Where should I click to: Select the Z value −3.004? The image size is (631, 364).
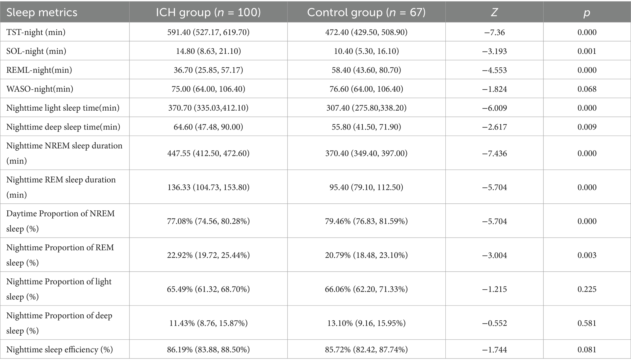(x=494, y=255)
